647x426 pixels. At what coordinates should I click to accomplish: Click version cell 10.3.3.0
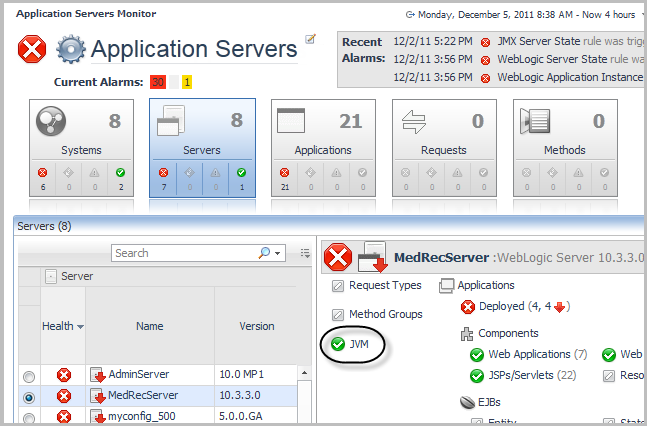click(x=240, y=395)
